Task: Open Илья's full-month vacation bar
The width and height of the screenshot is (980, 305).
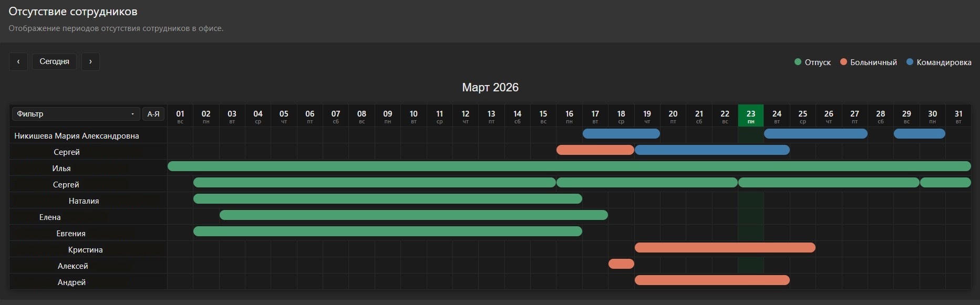Action: (569, 166)
